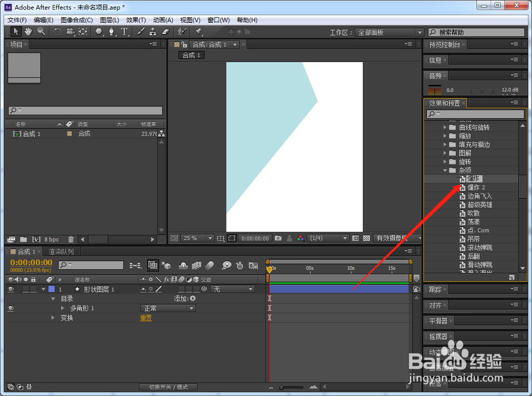Toggle lock switch of 形状图层 1

coord(33,289)
